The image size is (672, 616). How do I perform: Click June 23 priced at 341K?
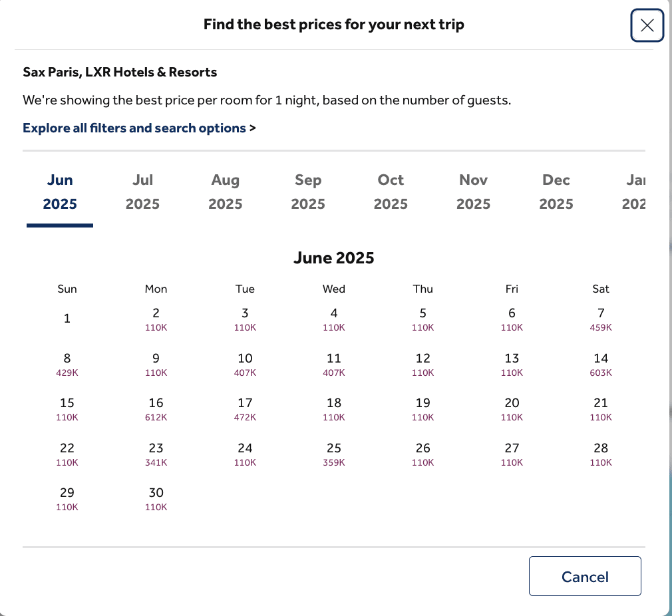pyautogui.click(x=156, y=454)
